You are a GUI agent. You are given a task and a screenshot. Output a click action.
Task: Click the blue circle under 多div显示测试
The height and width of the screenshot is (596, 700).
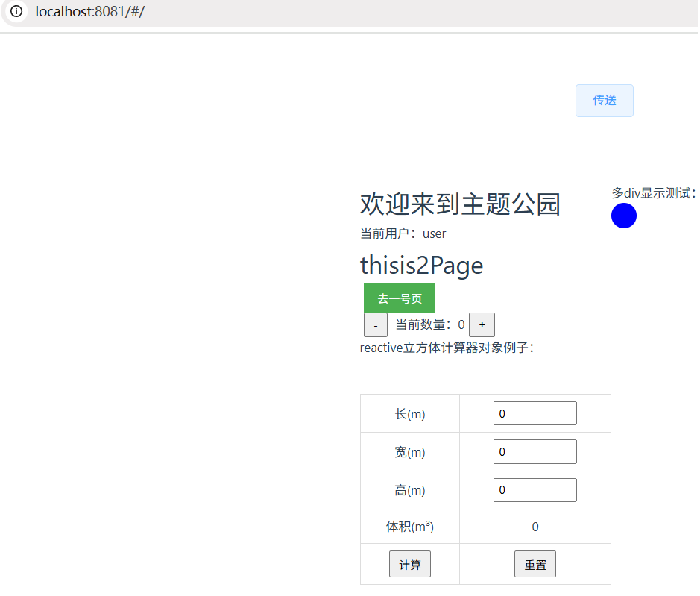click(x=624, y=216)
